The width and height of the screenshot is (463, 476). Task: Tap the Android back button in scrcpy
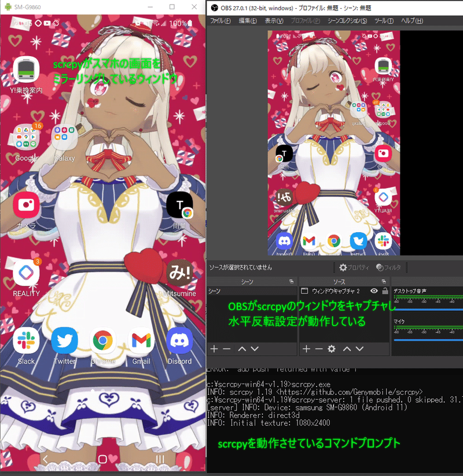coord(45,459)
